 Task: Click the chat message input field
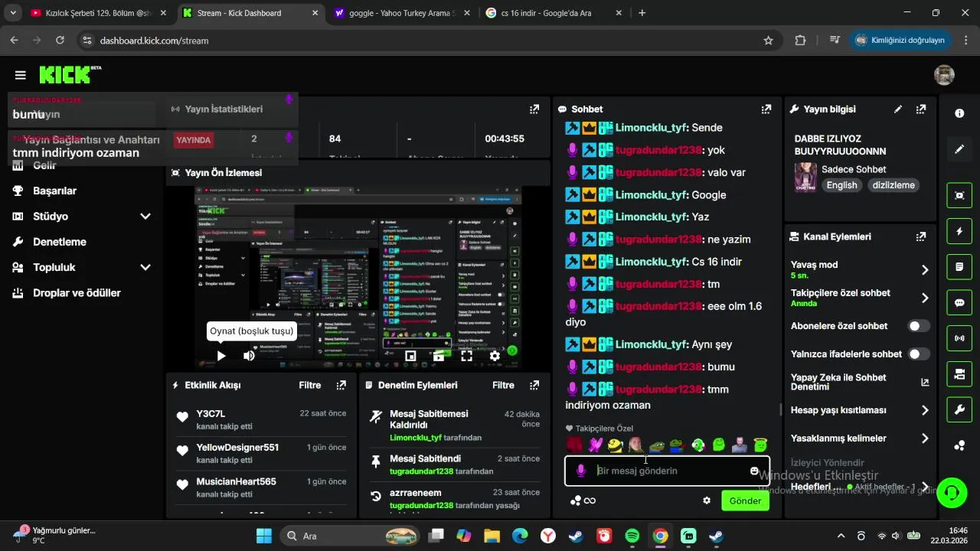tap(667, 471)
